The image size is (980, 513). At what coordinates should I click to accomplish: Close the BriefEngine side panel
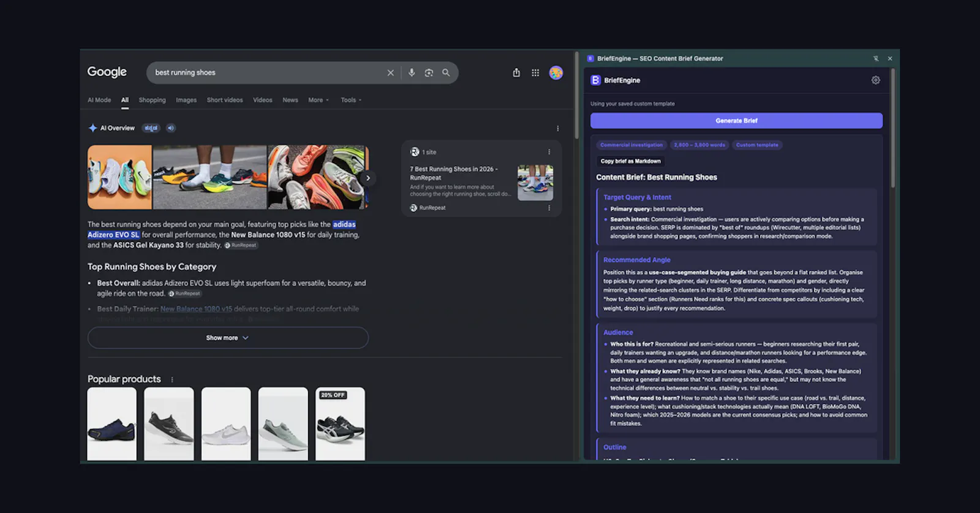click(x=890, y=58)
